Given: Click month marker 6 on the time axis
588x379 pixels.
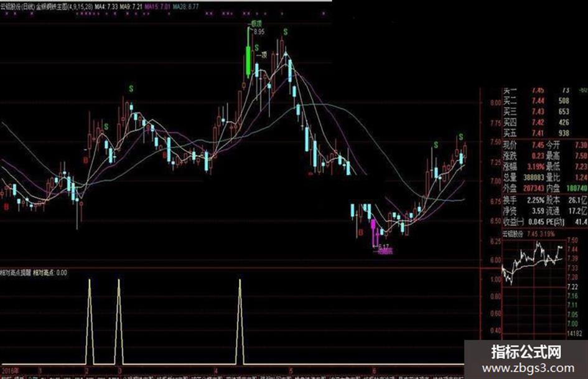Looking at the screenshot, I should click(x=374, y=371).
